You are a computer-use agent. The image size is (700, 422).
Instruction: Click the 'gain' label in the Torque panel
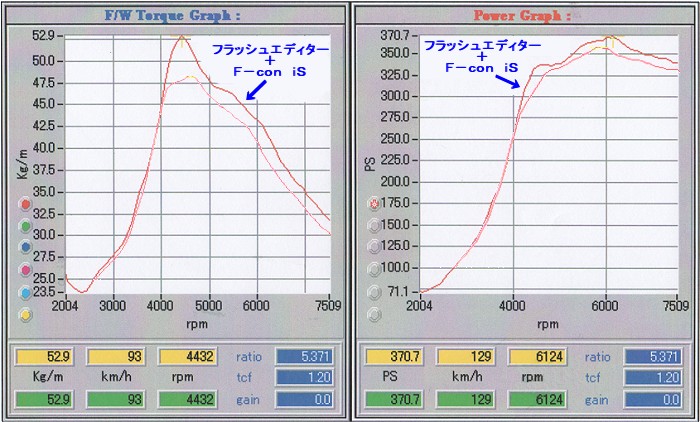pos(248,400)
